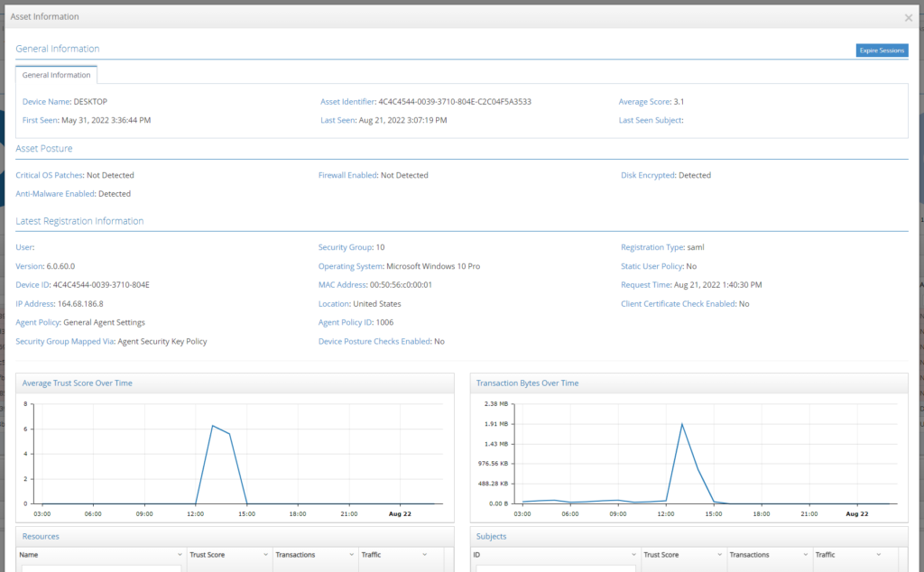Click the Average Score label

coord(644,101)
